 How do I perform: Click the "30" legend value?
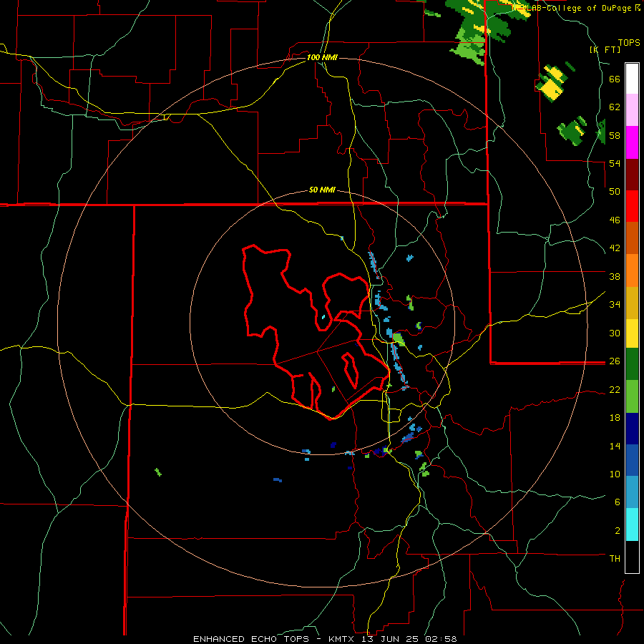point(615,333)
